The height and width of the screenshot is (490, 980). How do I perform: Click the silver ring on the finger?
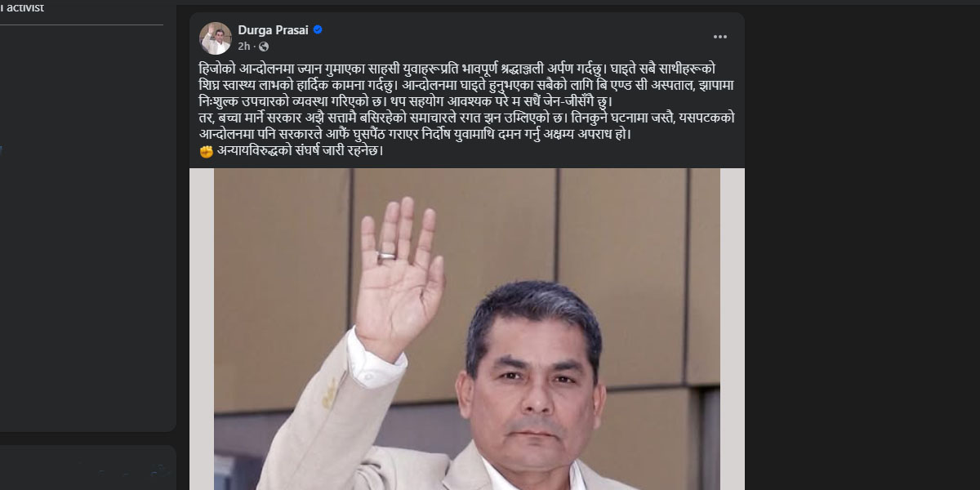point(389,256)
